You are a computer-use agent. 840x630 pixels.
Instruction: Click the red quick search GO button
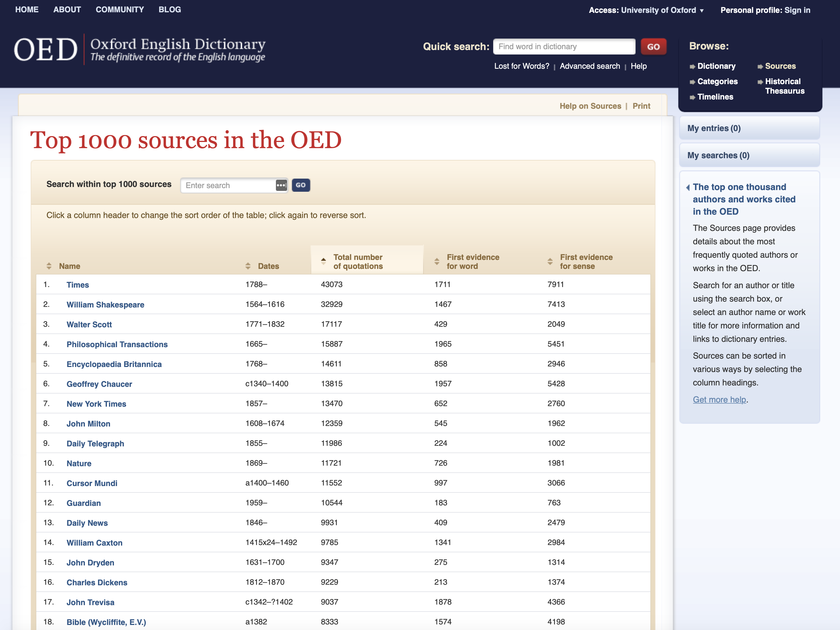tap(653, 47)
